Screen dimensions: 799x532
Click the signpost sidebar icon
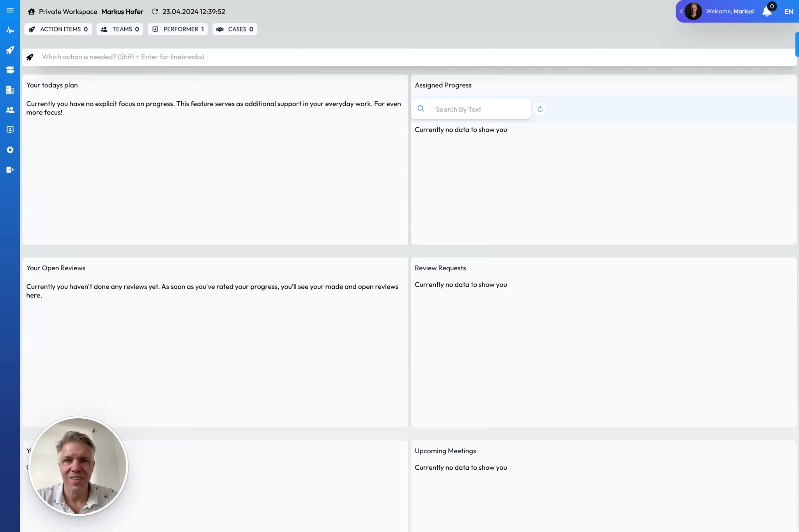click(10, 70)
